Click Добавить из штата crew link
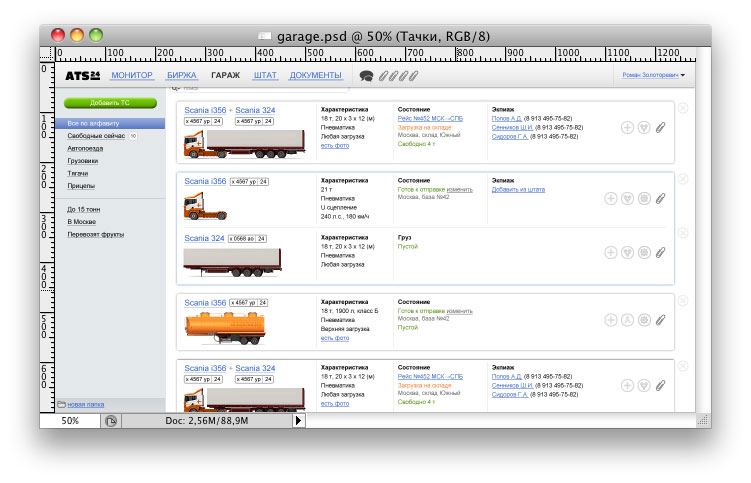The width and height of the screenshot is (751, 483). [x=518, y=190]
